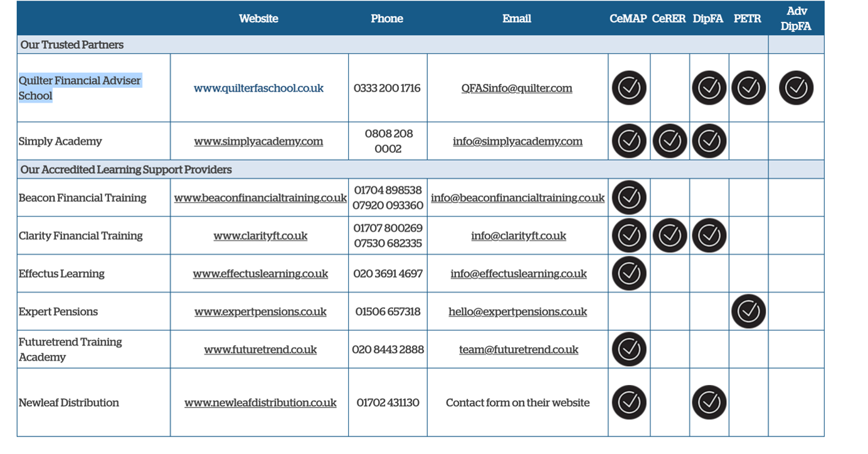Open www.simplyacademy.com link
This screenshot has height=454, width=868.
(x=258, y=142)
